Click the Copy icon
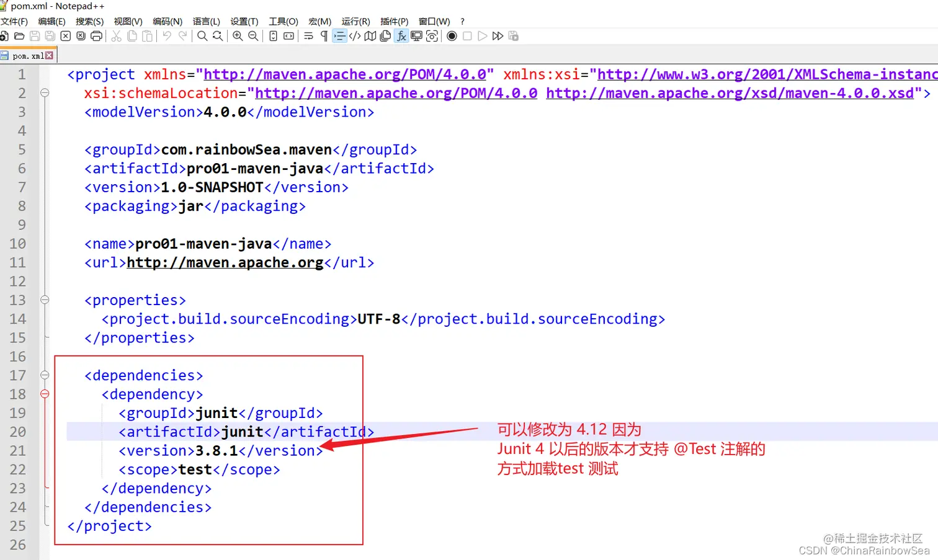 coord(132,36)
